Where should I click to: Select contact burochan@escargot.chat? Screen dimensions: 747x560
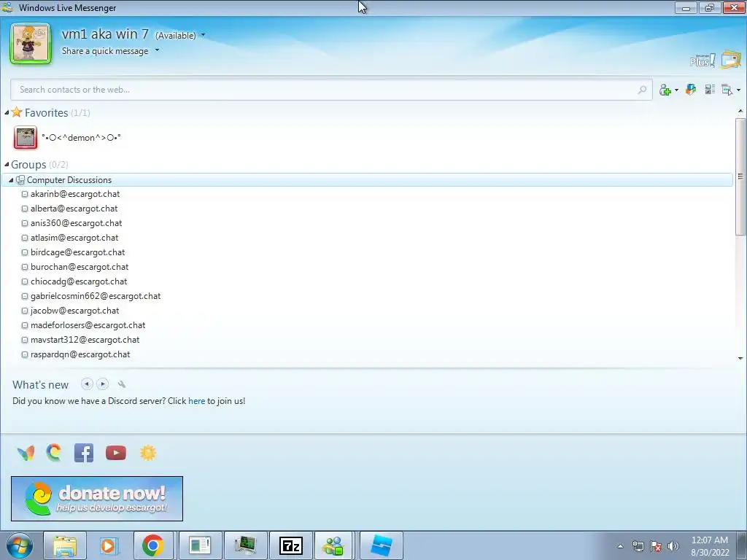(80, 267)
